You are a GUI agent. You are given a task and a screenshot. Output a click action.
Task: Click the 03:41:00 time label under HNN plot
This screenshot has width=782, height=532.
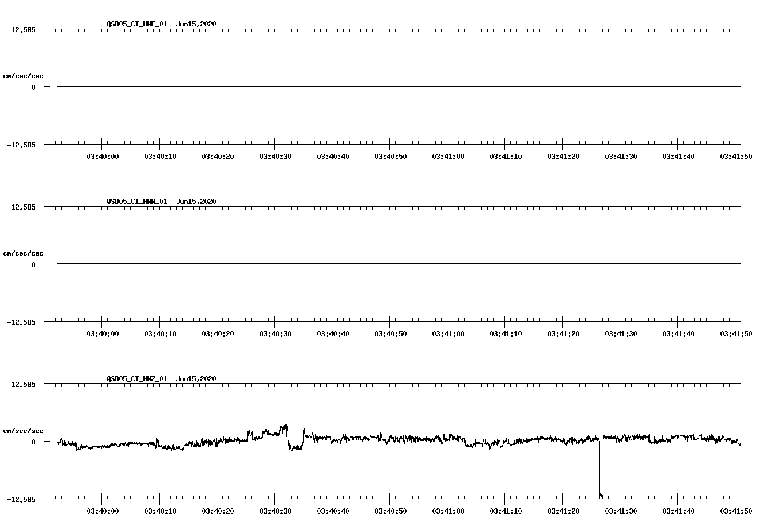click(448, 333)
